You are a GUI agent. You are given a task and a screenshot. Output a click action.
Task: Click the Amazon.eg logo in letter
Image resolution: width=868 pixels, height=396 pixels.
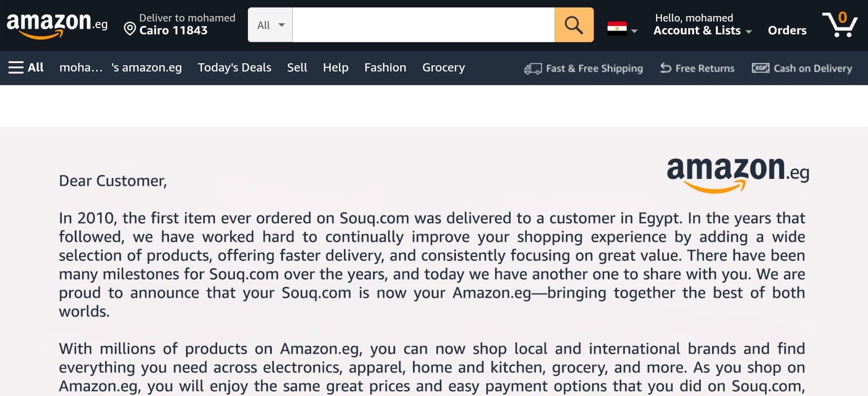737,174
